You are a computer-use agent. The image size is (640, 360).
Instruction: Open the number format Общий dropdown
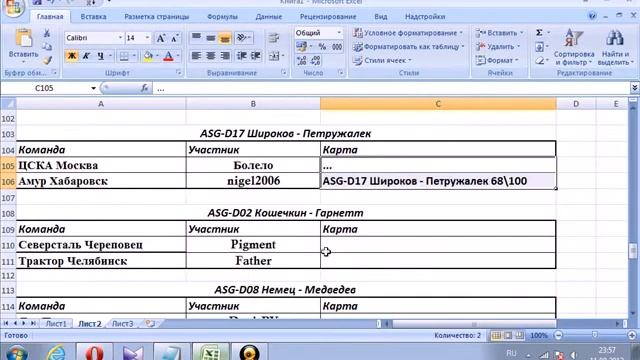[x=339, y=33]
